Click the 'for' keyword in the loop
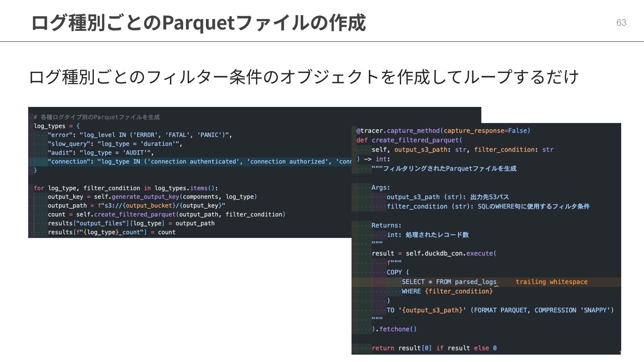The width and height of the screenshot is (644, 362). click(39, 188)
